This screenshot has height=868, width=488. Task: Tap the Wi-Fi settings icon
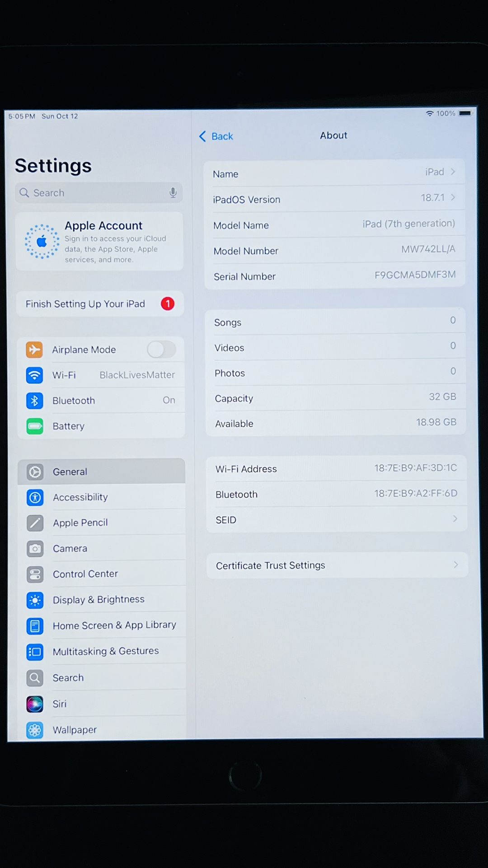coord(34,375)
